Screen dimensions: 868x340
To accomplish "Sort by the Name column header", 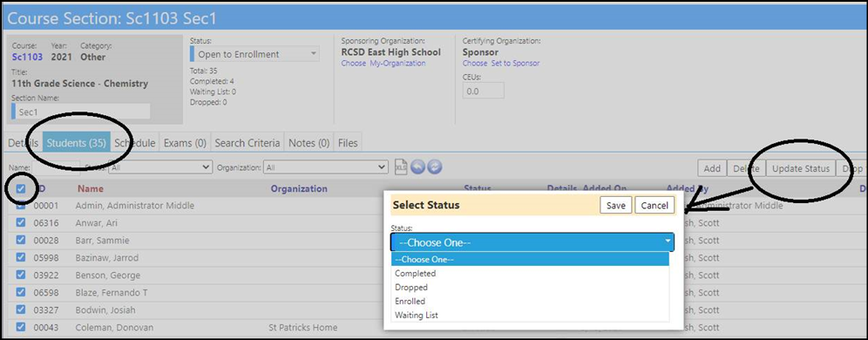I will coord(91,189).
